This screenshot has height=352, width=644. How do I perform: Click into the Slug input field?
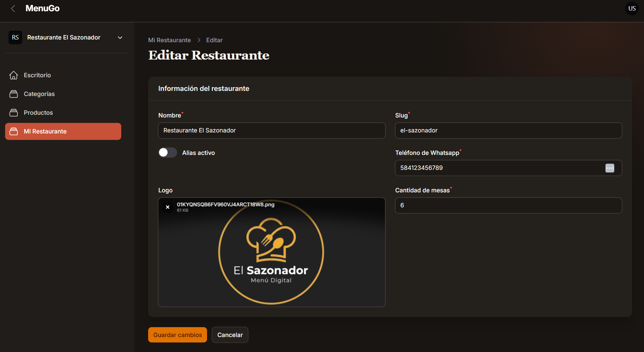coord(508,130)
